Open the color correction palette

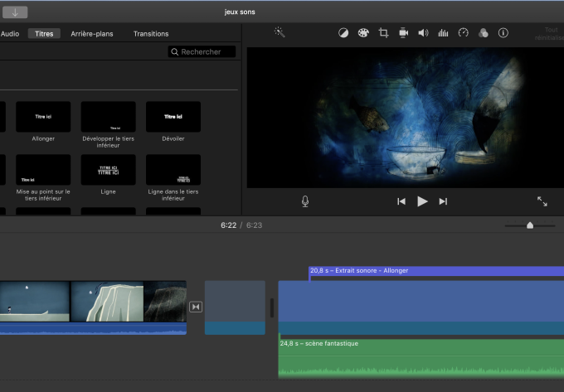click(363, 33)
